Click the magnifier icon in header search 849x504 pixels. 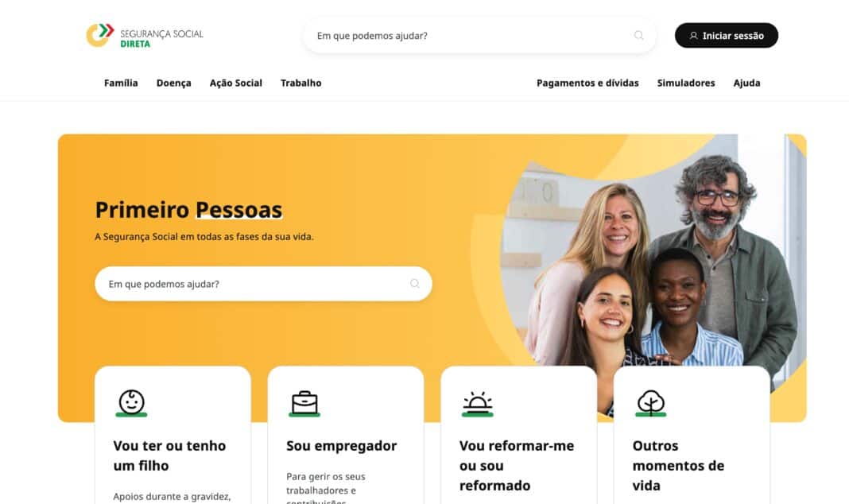click(x=639, y=35)
